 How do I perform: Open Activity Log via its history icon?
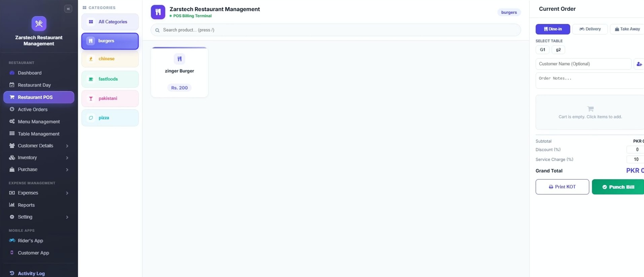pyautogui.click(x=12, y=273)
